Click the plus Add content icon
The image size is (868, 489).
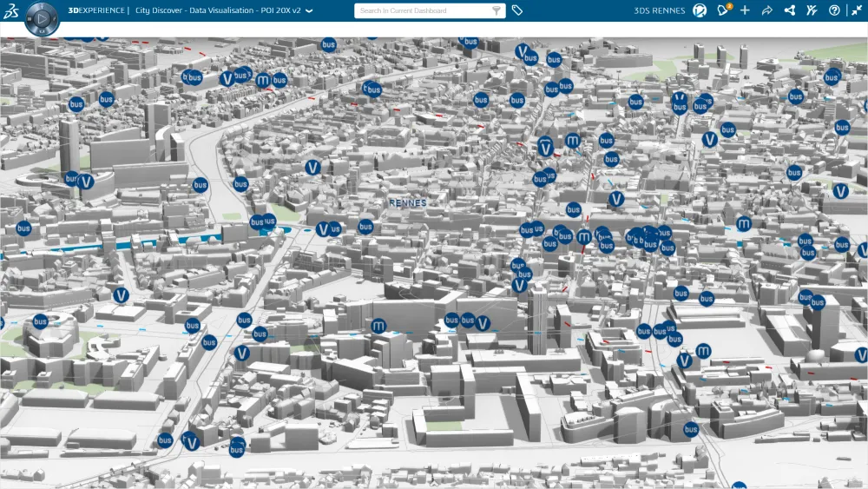(x=745, y=10)
